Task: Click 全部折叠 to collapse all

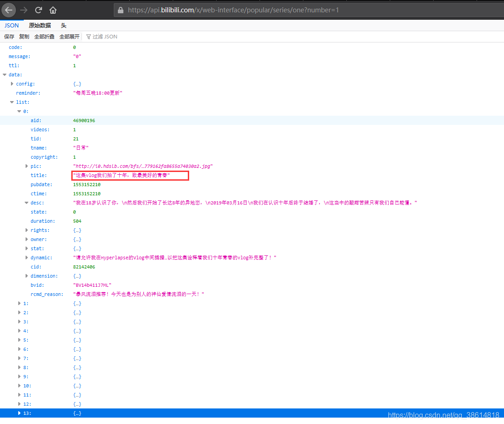Action: click(x=44, y=37)
